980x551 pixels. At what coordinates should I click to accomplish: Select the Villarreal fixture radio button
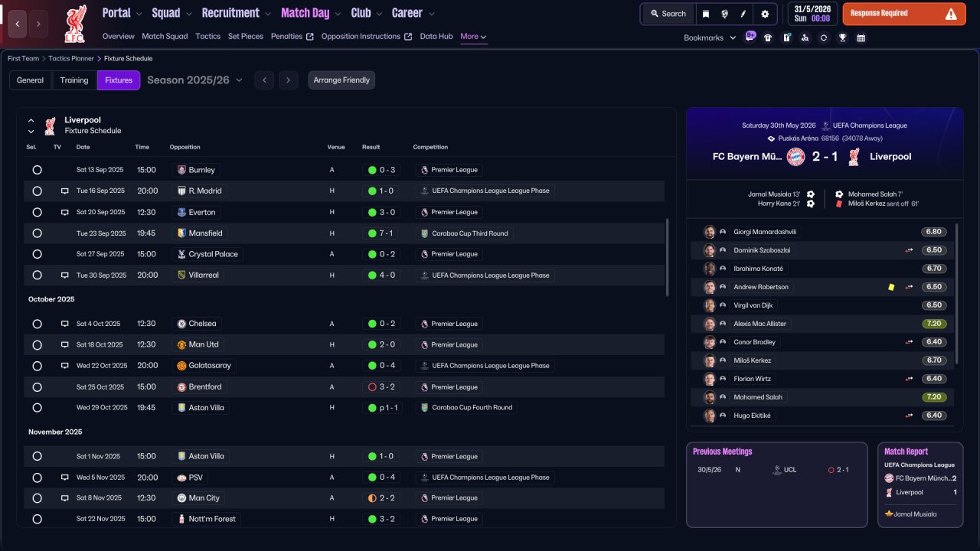tap(37, 275)
